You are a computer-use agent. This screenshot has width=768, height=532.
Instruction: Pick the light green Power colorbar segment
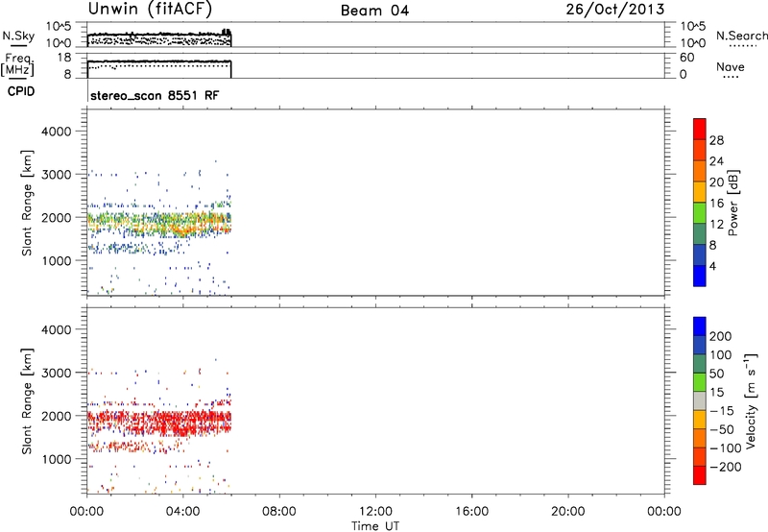(700, 211)
